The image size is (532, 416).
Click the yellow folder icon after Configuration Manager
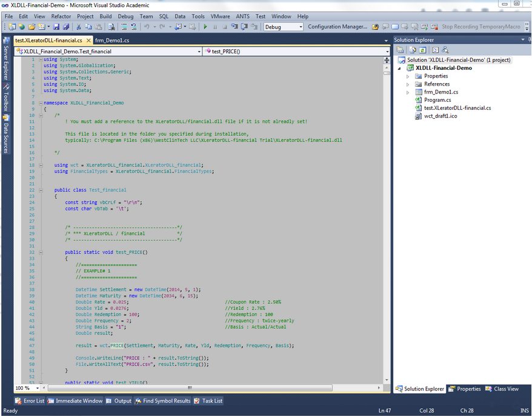tap(375, 27)
